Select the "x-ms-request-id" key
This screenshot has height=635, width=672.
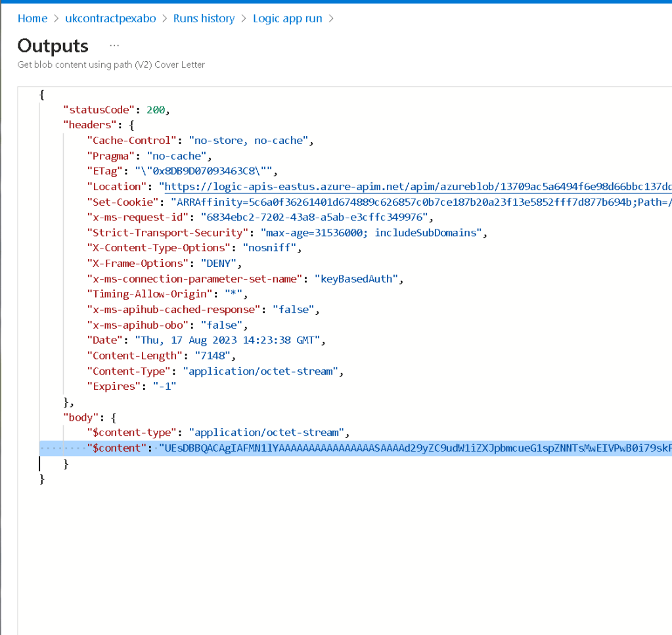(x=137, y=218)
